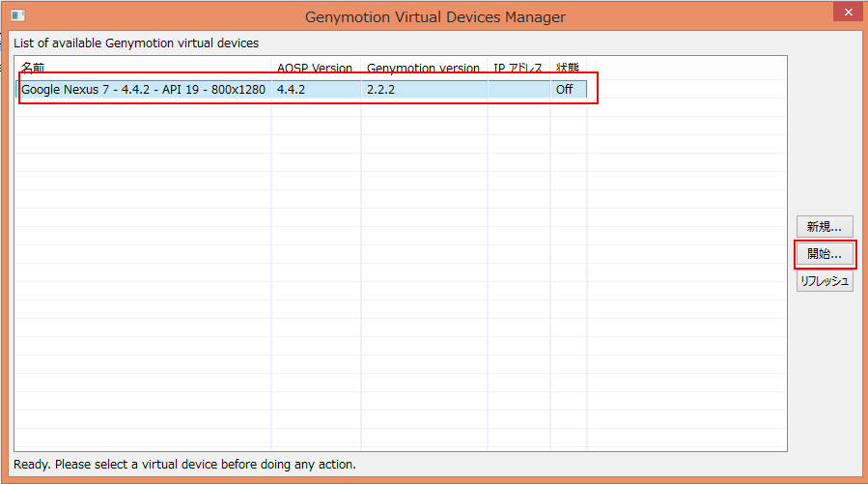Click the window title text
The image size is (868, 484).
[435, 17]
